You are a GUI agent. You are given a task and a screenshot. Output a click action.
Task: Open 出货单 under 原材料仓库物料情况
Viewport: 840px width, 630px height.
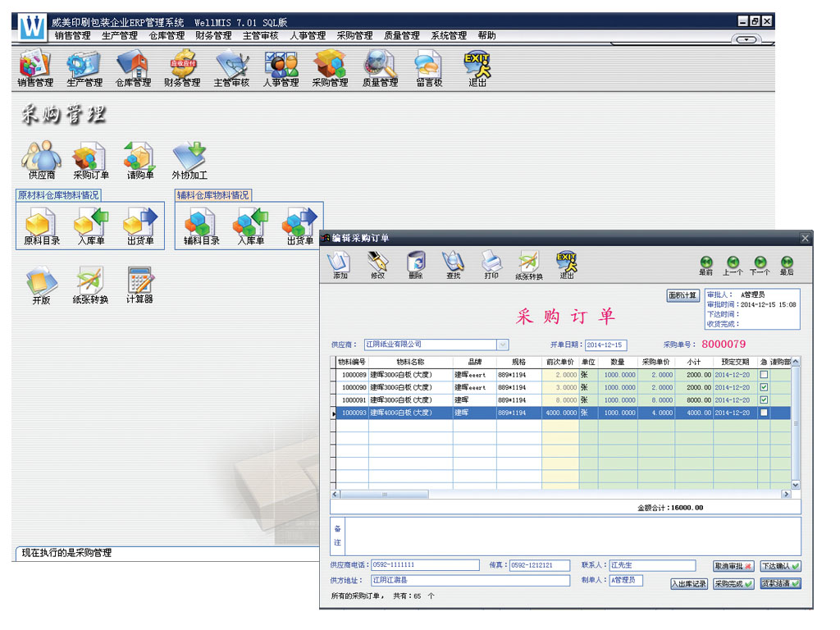click(140, 226)
